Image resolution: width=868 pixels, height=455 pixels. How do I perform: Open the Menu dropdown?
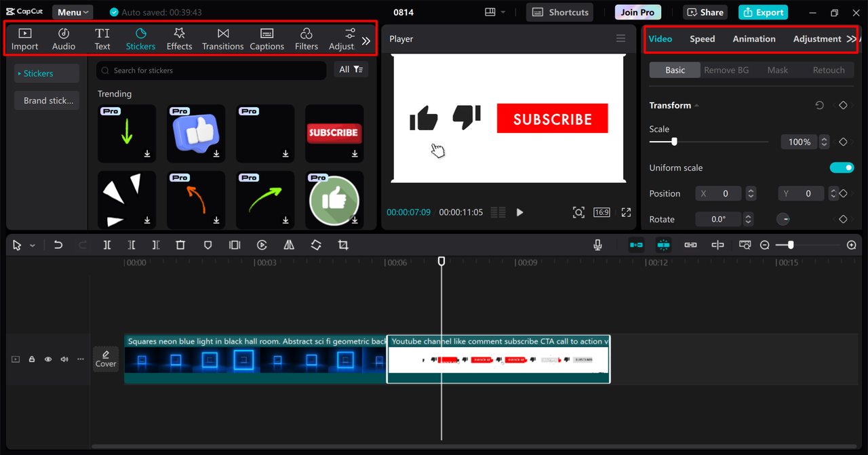73,12
